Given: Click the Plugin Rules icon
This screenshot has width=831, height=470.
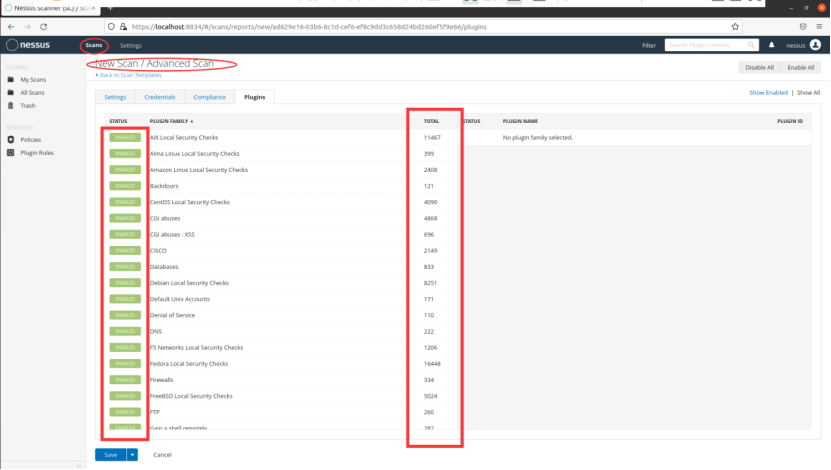Looking at the screenshot, I should point(11,153).
